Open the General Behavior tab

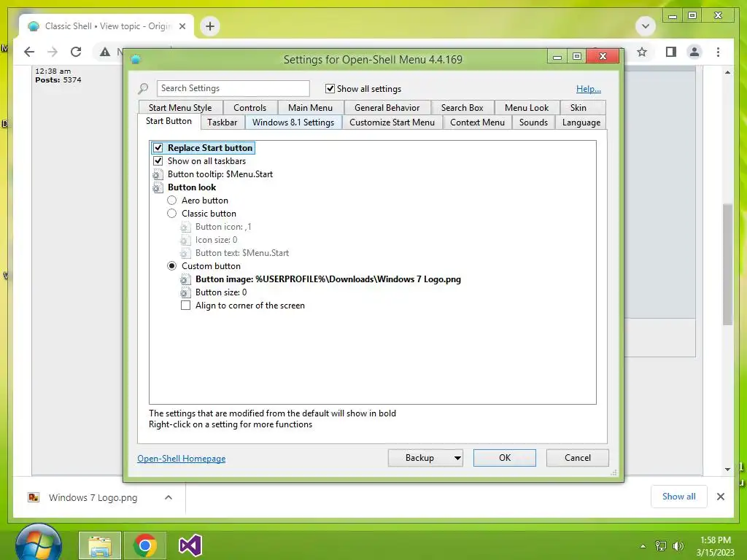(387, 108)
